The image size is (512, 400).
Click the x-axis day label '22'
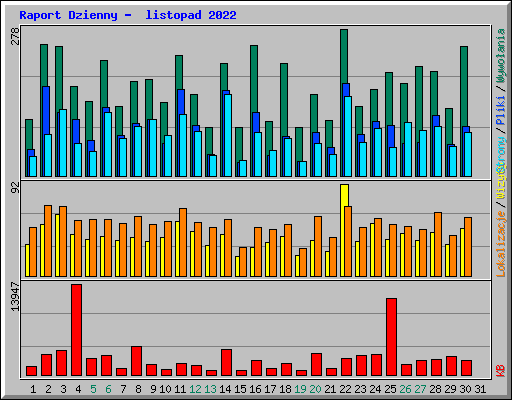[x=345, y=389]
